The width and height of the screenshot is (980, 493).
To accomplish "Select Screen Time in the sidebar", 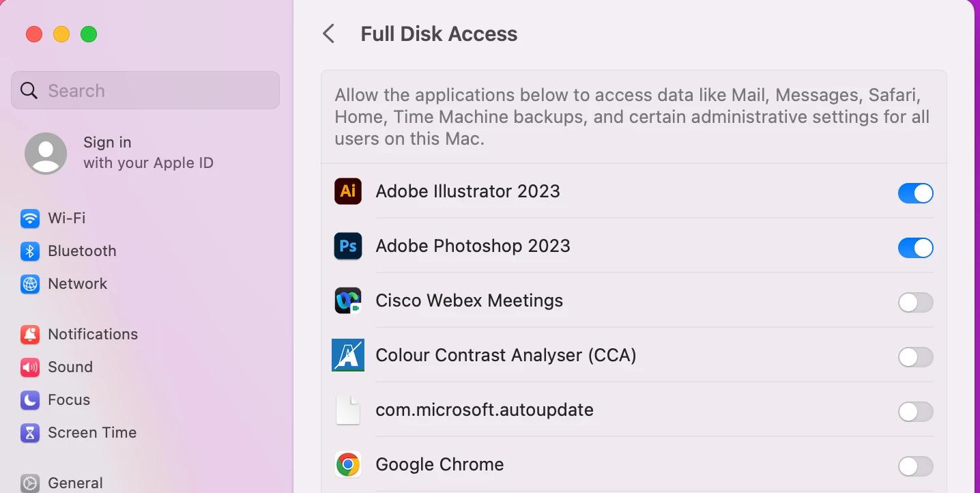I will [x=91, y=433].
